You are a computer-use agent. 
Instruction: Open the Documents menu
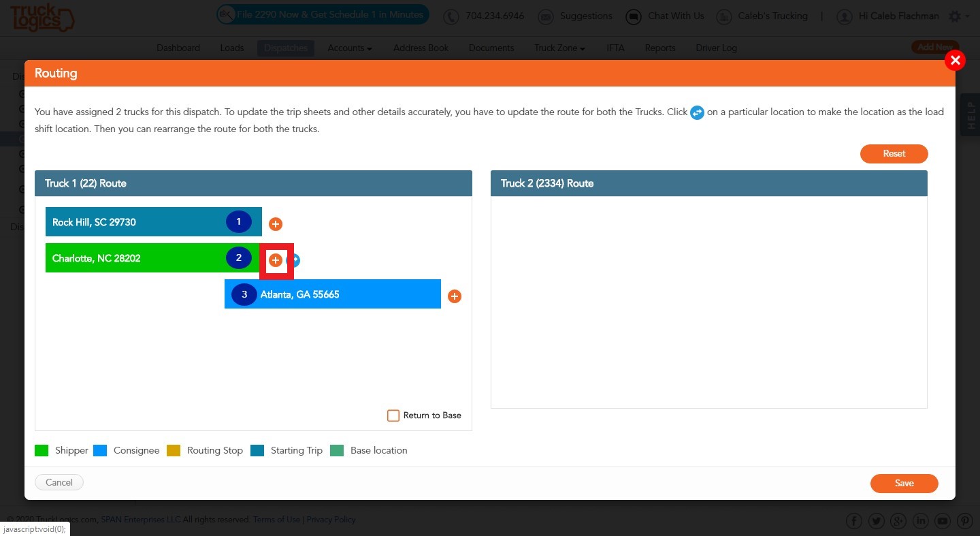(491, 48)
